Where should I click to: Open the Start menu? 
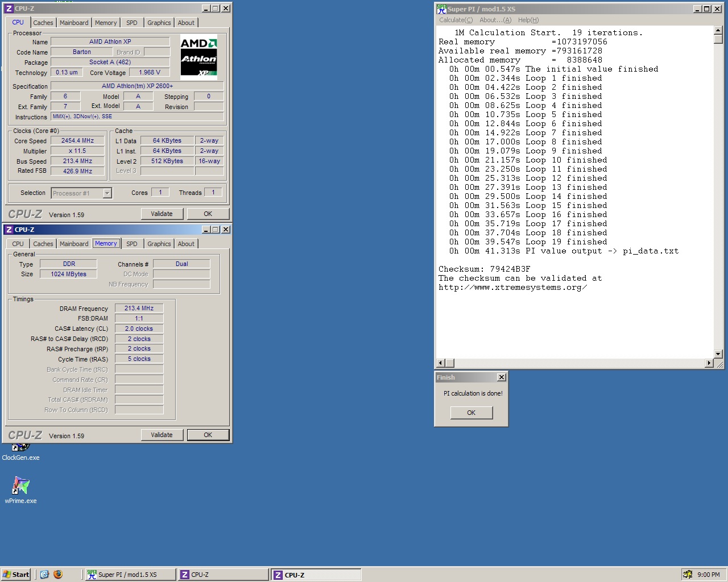point(16,575)
